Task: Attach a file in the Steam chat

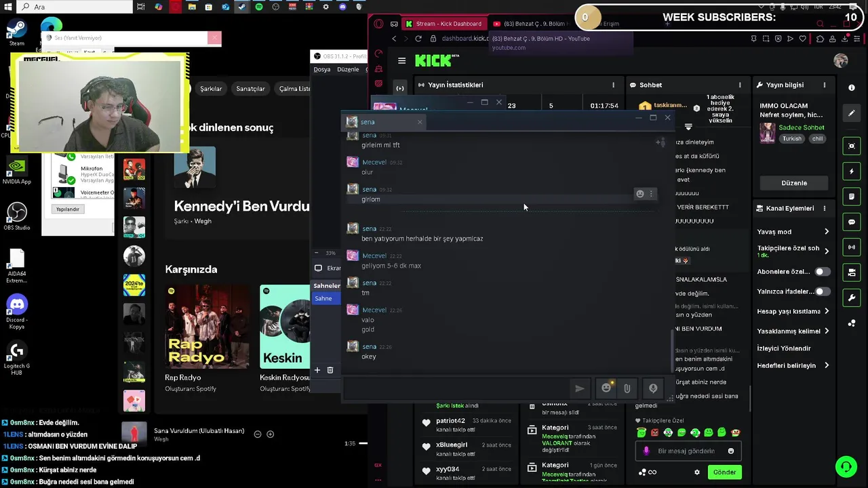Action: pos(627,388)
